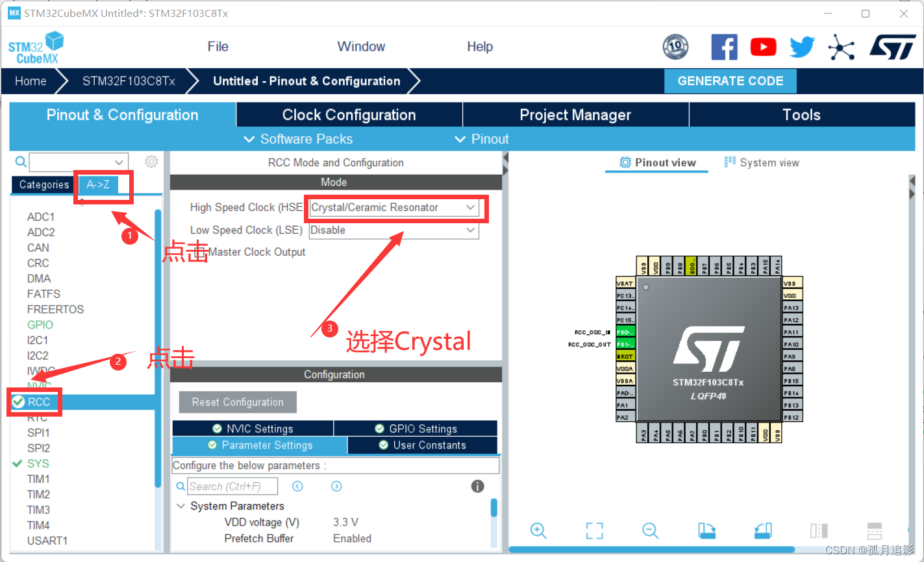Image resolution: width=924 pixels, height=562 pixels.
Task: Open the YouTube icon link
Action: click(x=763, y=47)
